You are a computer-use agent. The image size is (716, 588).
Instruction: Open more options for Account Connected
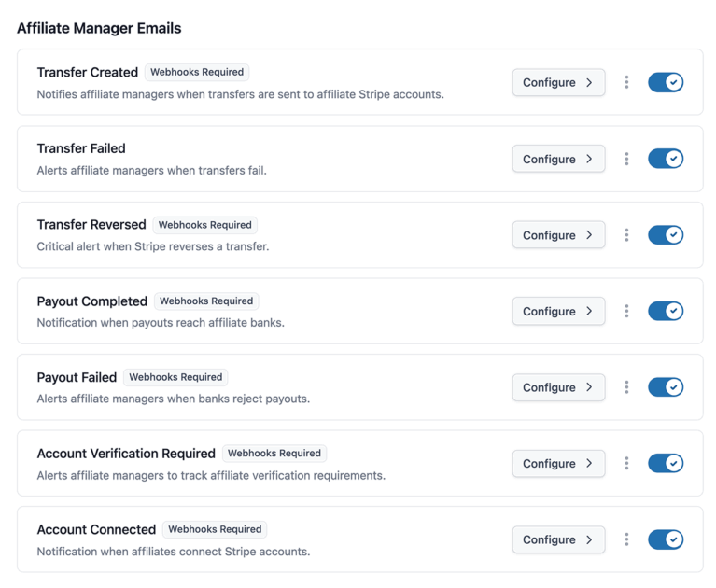[x=626, y=539]
